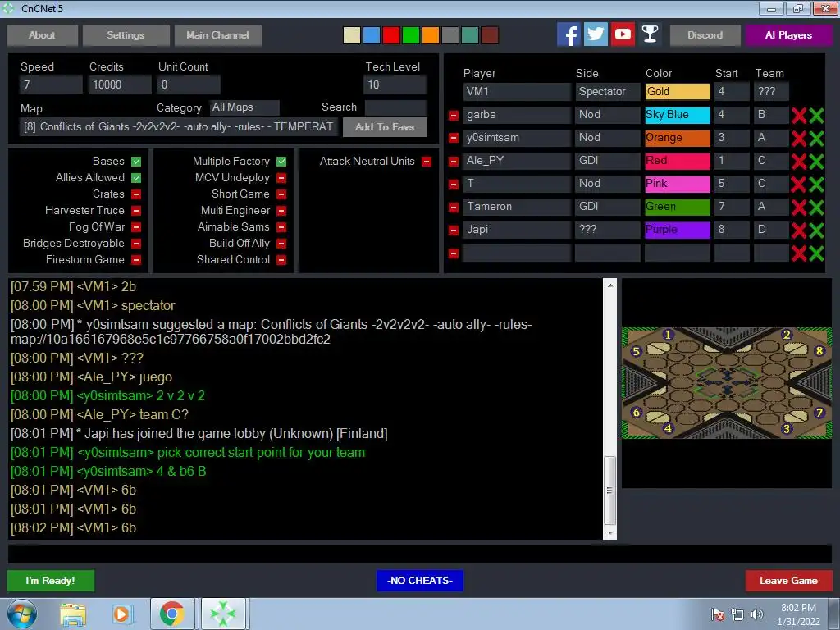Click the red X beside Tameron
This screenshot has width=840, height=630.
[x=799, y=208]
